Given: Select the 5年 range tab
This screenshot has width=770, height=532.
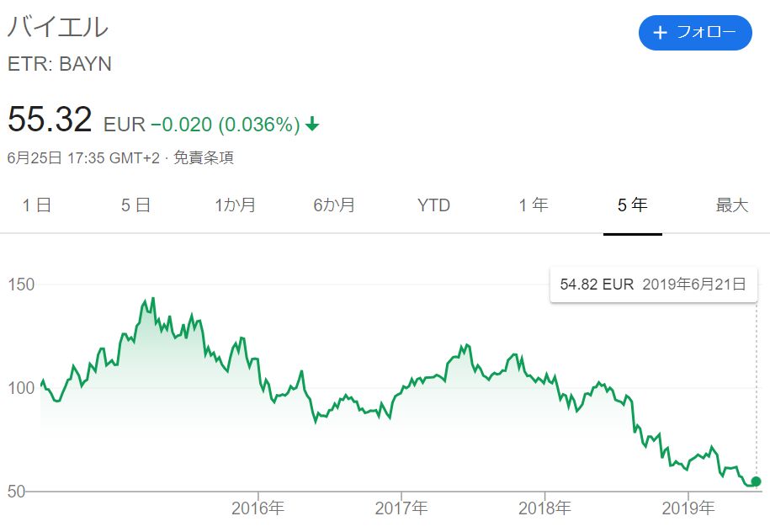Looking at the screenshot, I should [x=633, y=205].
